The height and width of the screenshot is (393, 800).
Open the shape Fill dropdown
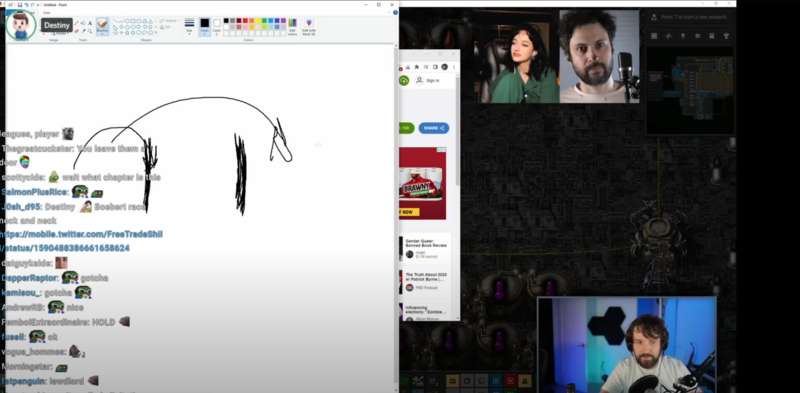pos(165,27)
